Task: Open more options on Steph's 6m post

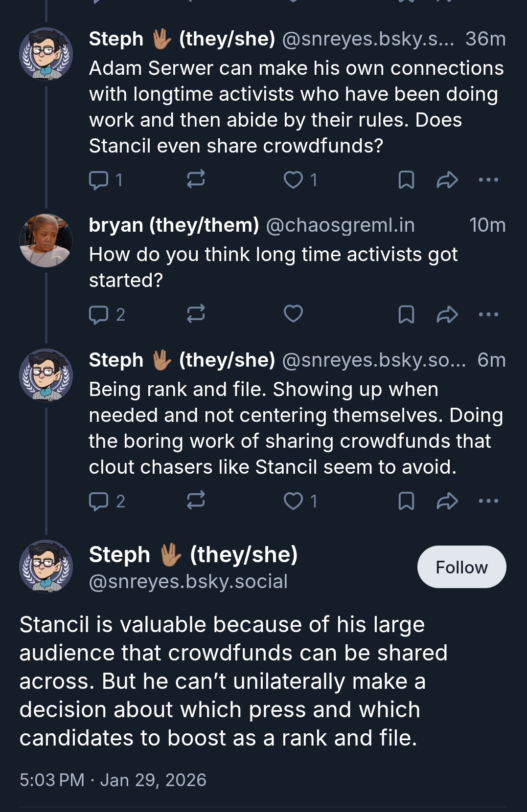Action: 488,501
